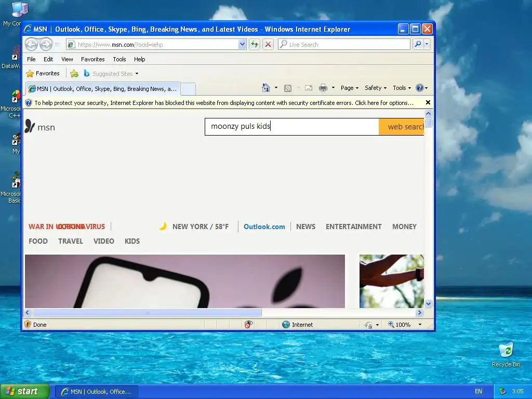Click the Favorites star icon button
532x399 pixels.
coord(43,73)
